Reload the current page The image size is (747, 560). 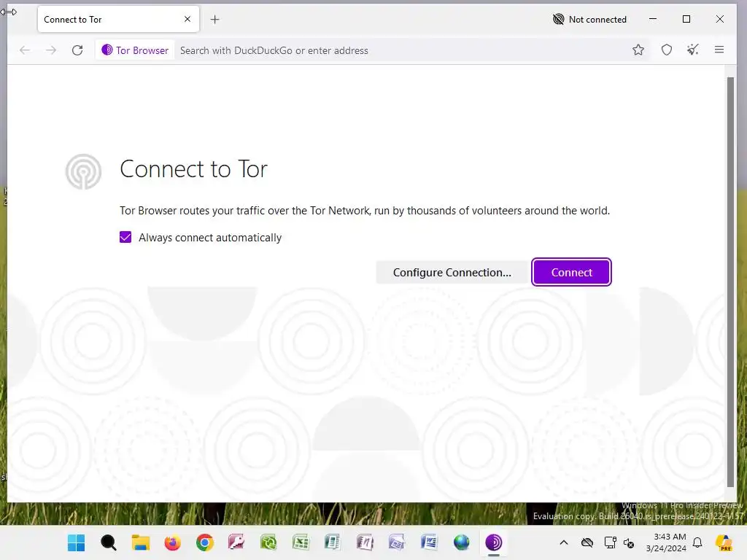[x=77, y=50]
